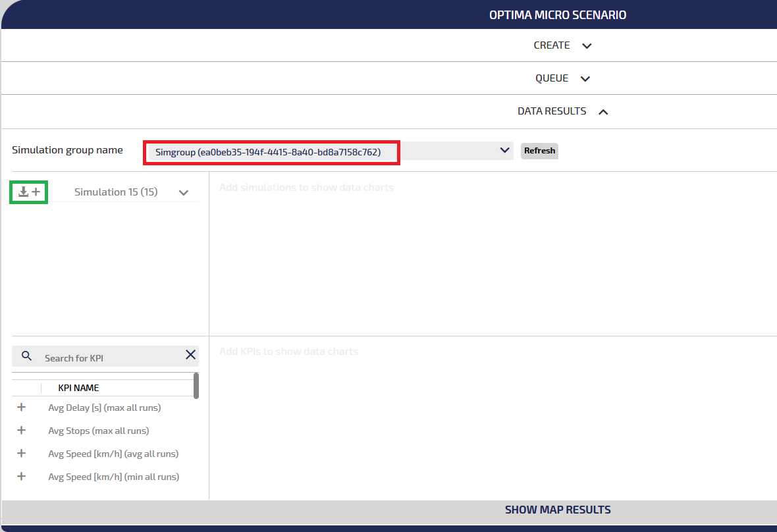
Task: Add Avg Speed (min all runs) KPI
Action: click(x=21, y=477)
